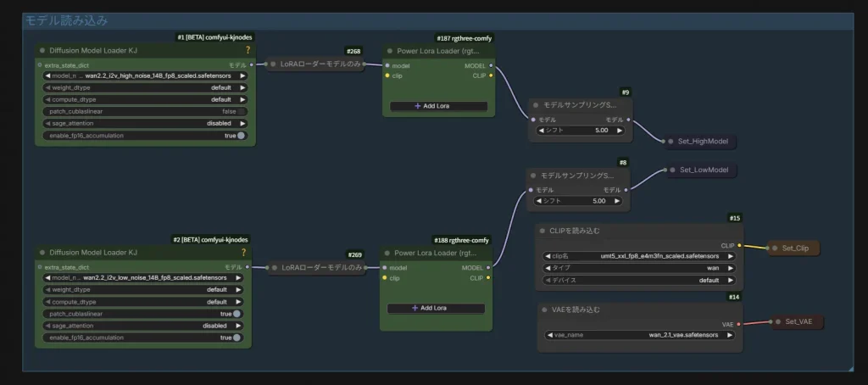
Task: Click the yellow CLIP output socket on node #15
Action: (x=739, y=246)
